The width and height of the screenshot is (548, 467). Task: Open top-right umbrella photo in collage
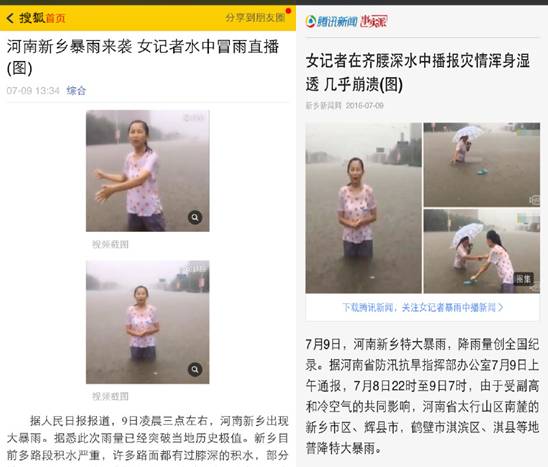[x=482, y=165]
